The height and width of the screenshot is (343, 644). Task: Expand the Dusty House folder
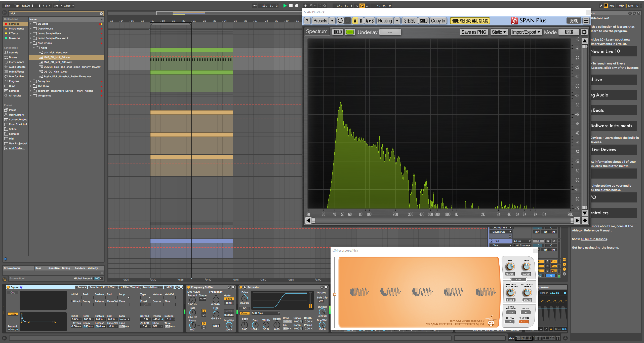[31, 29]
